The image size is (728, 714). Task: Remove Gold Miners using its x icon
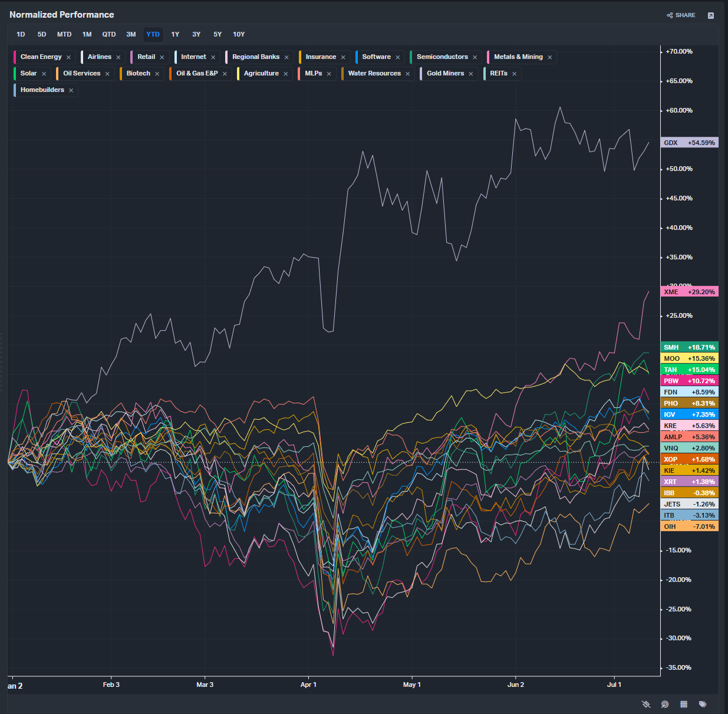pos(471,74)
